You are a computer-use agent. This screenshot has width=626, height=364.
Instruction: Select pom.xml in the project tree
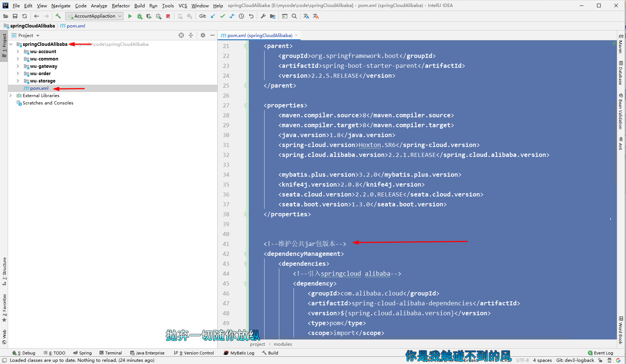click(39, 88)
